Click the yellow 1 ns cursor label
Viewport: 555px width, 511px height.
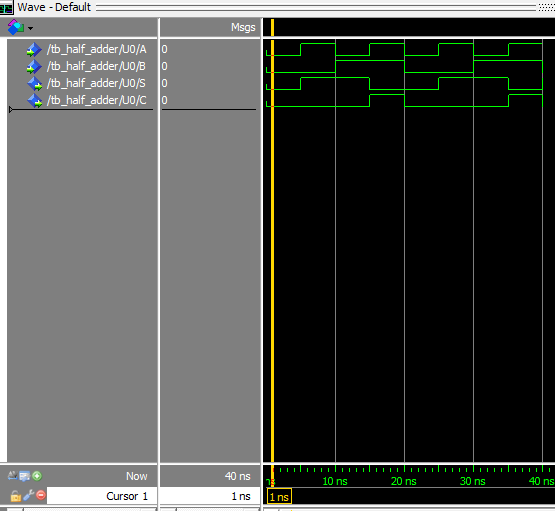[279, 496]
